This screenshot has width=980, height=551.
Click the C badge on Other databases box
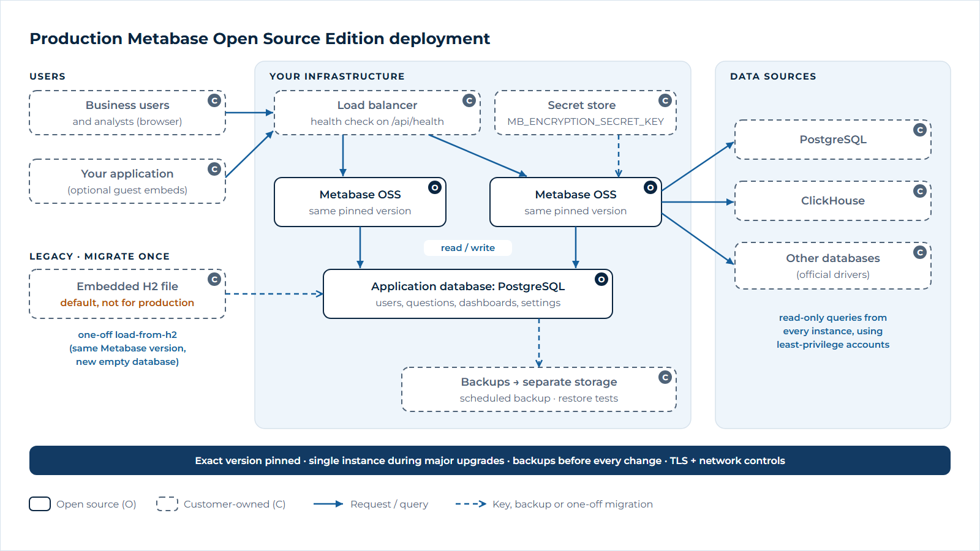[x=920, y=252]
